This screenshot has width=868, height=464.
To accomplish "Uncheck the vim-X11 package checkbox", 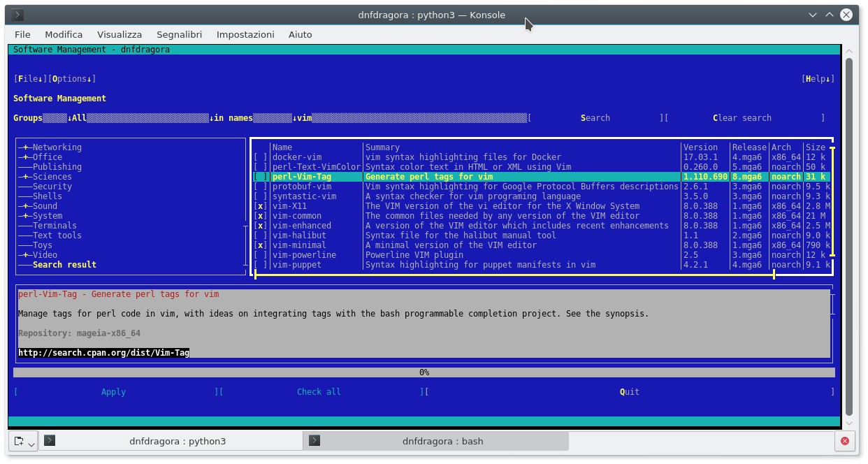I will pyautogui.click(x=260, y=206).
